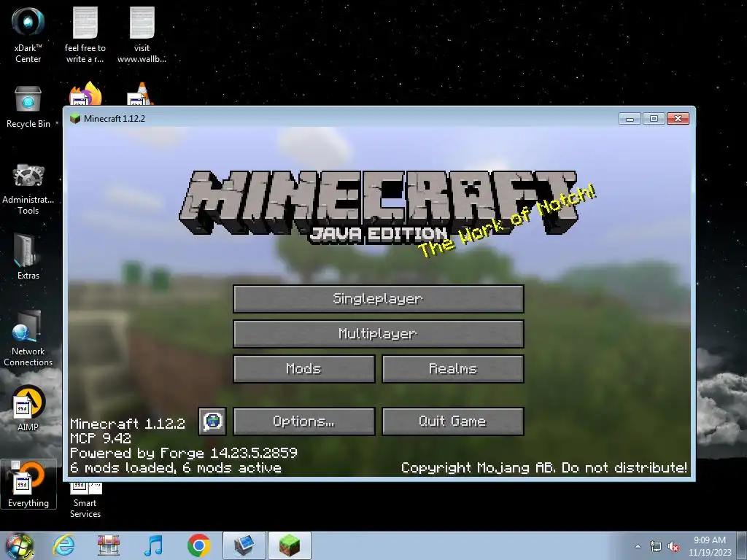Click the 'Copyright Mojang AB' text
Viewport: 747px width, 560px height.
coord(544,467)
